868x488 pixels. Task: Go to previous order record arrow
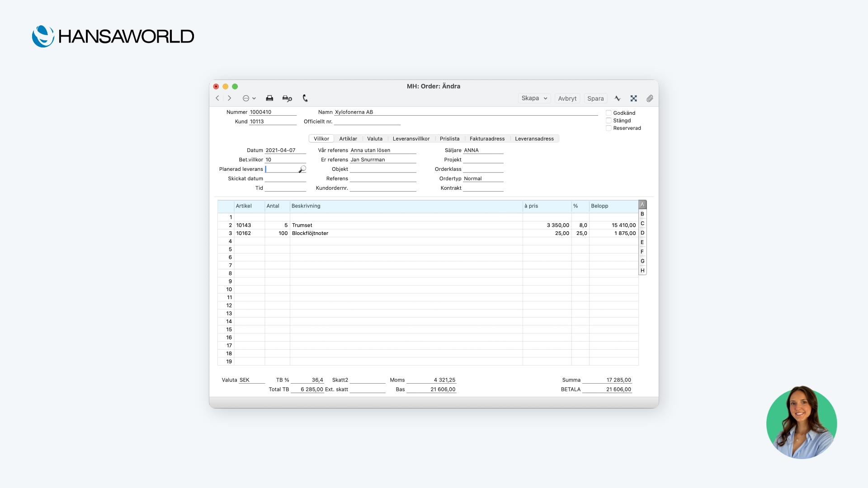217,98
